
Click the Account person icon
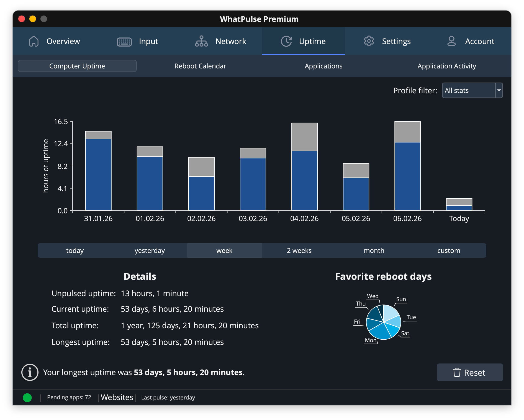pyautogui.click(x=451, y=41)
